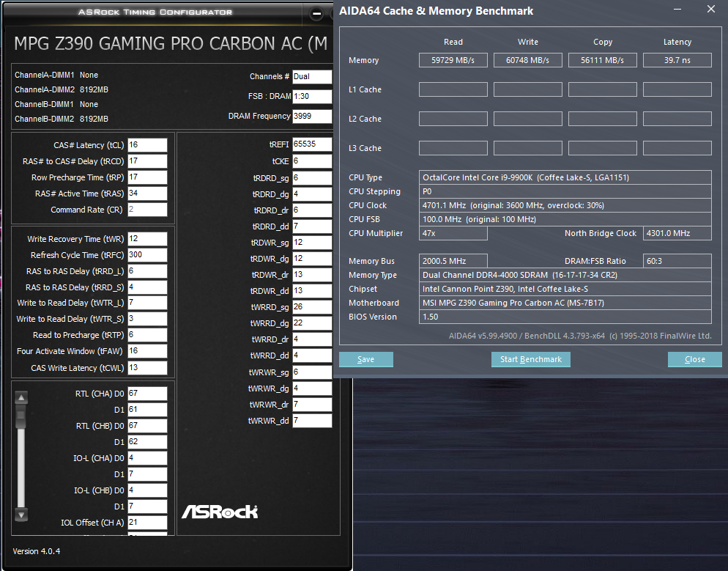Minimize the ASRock Timing Configurator window
This screenshot has width=728, height=571.
[316, 14]
